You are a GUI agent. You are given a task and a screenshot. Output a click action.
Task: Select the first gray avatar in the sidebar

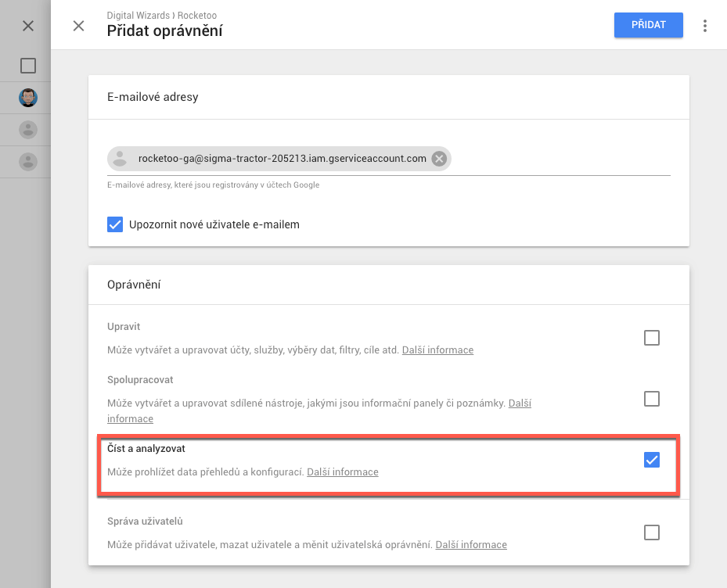click(x=28, y=130)
